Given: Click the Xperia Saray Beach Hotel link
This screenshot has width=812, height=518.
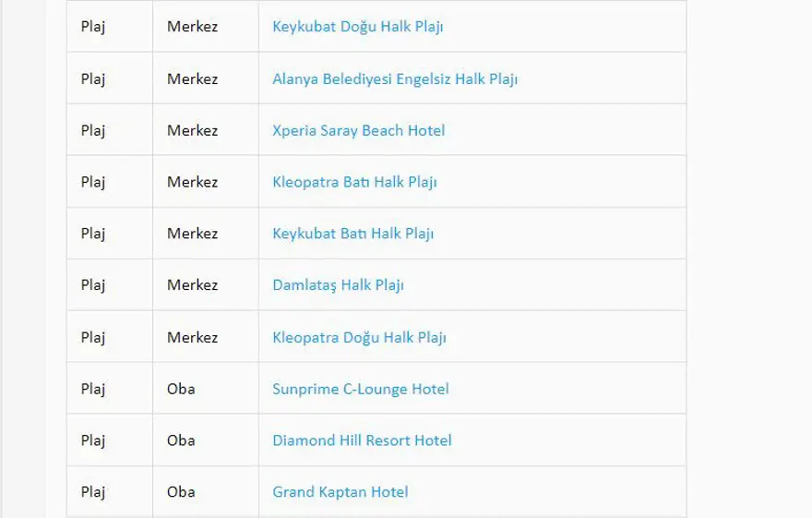Looking at the screenshot, I should click(x=358, y=130).
